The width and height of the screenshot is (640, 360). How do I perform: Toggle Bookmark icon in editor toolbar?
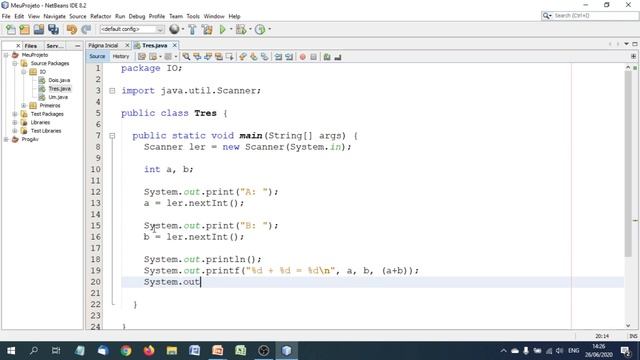[x=264, y=57]
